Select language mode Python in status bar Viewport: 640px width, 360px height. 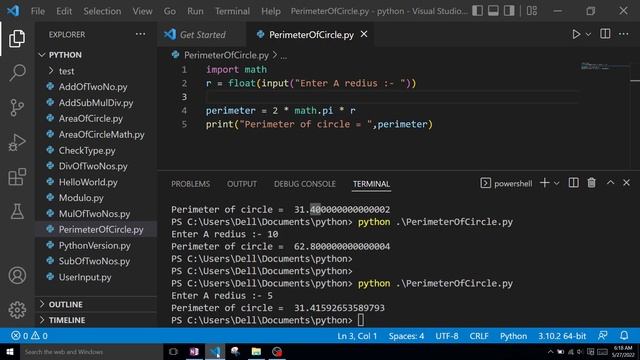coord(513,336)
